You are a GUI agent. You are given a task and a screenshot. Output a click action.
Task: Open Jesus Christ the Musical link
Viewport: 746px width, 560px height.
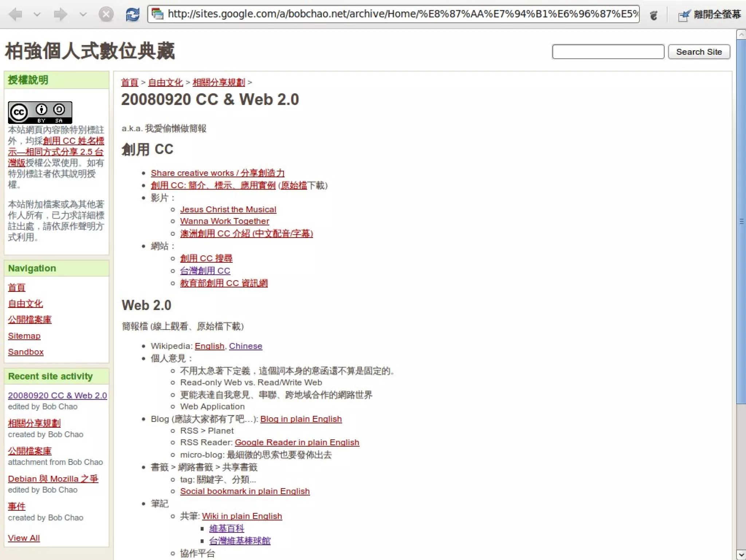tap(228, 209)
